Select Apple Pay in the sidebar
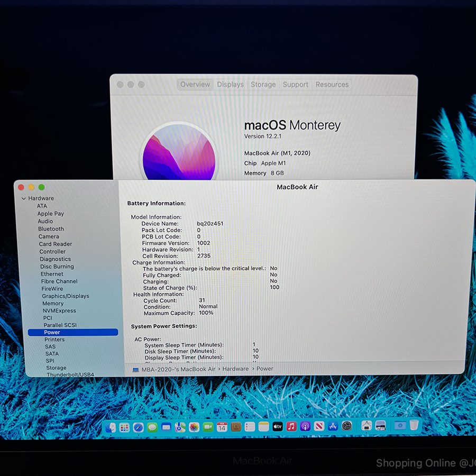This screenshot has width=476, height=476. (x=51, y=214)
